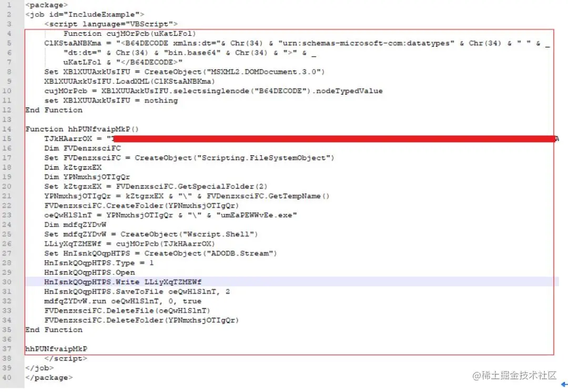This screenshot has width=568, height=392.
Task: Click 'Function cujMOrPcb(uKatLFol)' declaration line
Action: (x=130, y=34)
